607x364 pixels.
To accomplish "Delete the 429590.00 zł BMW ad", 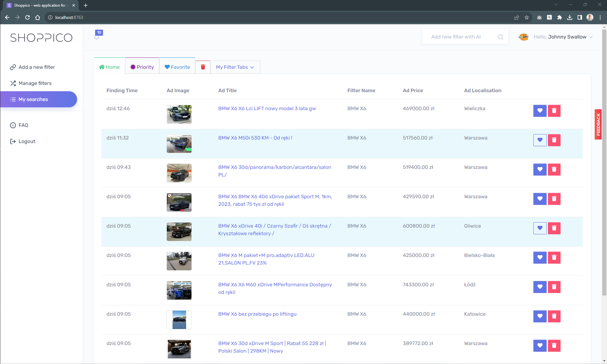I will (x=554, y=199).
